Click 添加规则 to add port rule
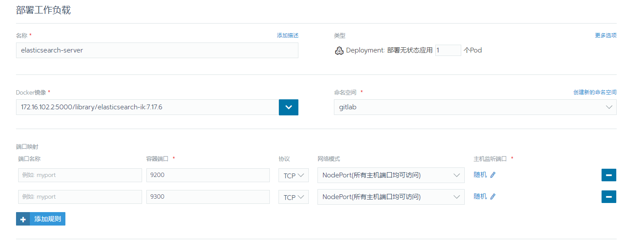The width and height of the screenshot is (644, 252). point(48,219)
